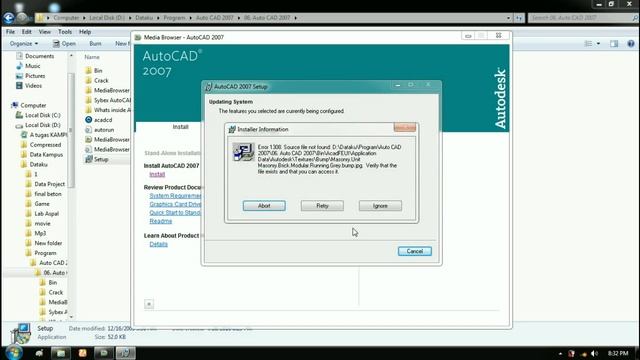Viewport: 640px width, 360px height.
Task: Select the Install tab in Media Browser
Action: (x=180, y=127)
